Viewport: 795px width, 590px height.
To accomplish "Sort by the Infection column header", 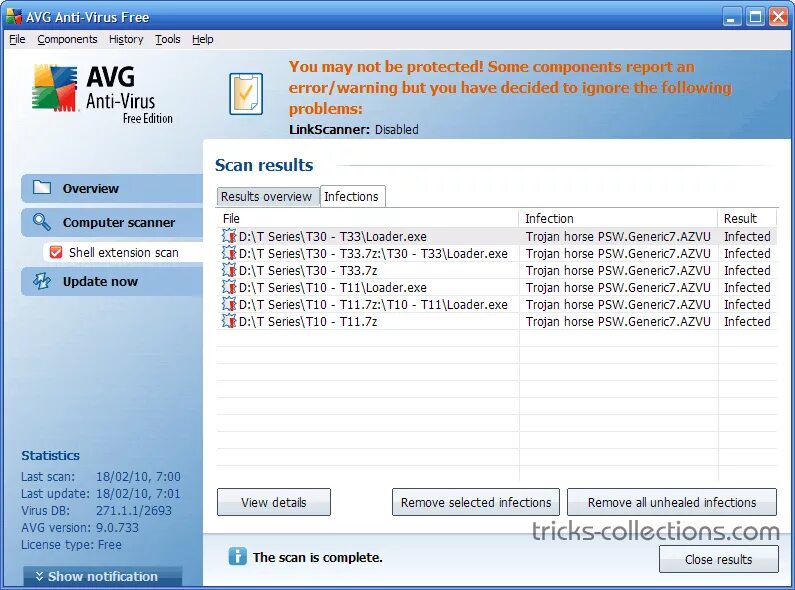I will [x=619, y=218].
